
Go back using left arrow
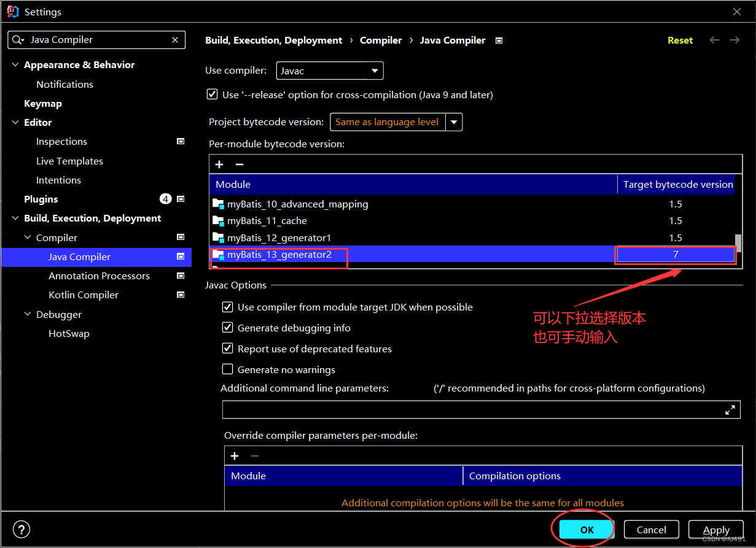point(714,40)
